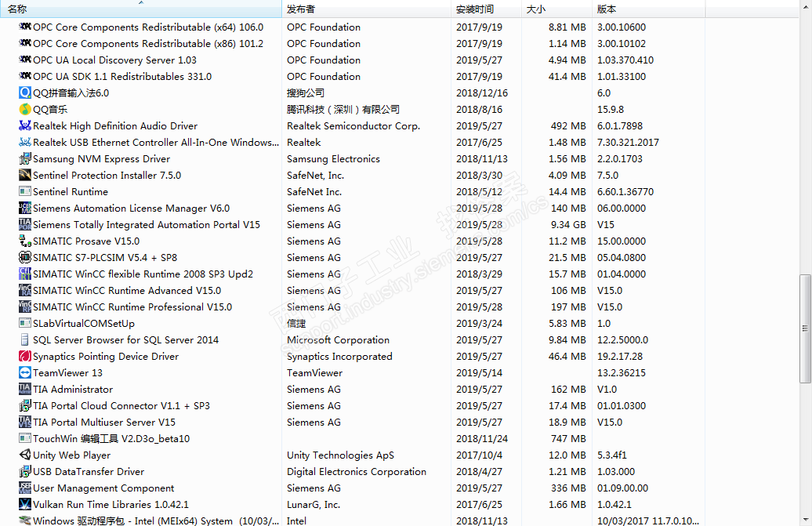The image size is (812, 526).
Task: Click the Realtek High Definition Audio Driver icon
Action: pyautogui.click(x=25, y=125)
